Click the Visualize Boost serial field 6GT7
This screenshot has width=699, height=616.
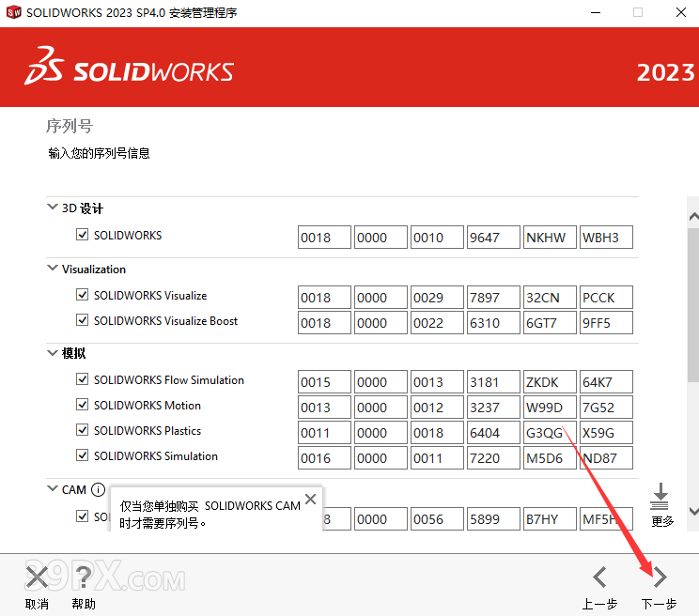coord(550,323)
